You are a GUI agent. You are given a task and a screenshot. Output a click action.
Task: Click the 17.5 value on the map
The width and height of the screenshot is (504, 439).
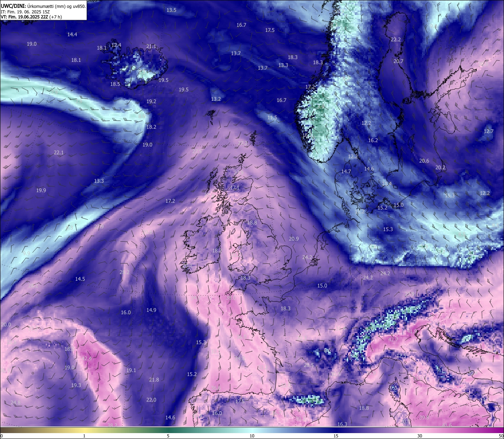270,30
